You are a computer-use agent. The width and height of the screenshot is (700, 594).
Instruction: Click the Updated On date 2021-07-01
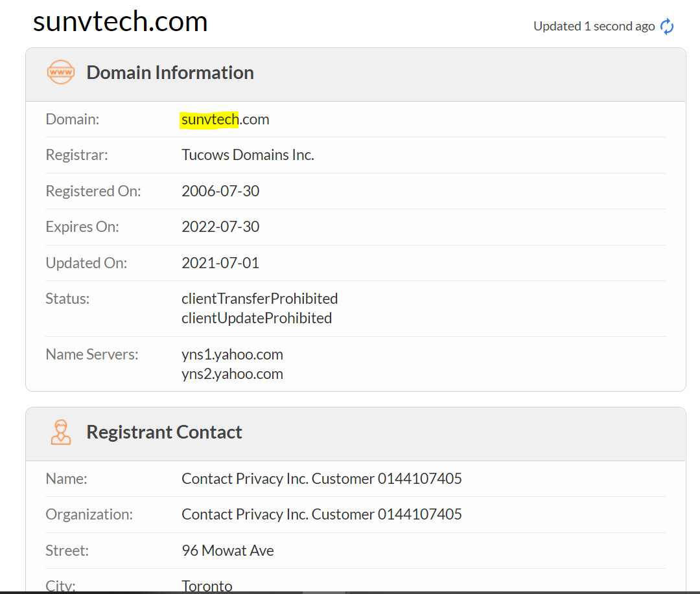click(220, 263)
